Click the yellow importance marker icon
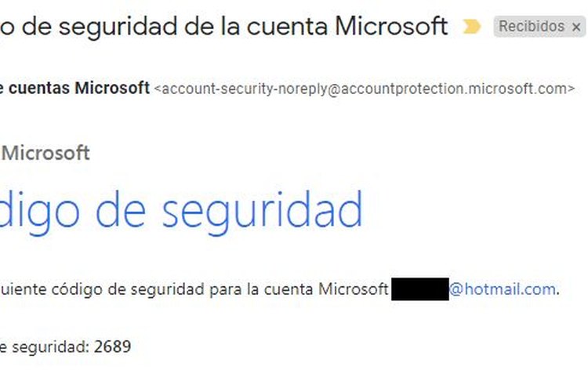588x392 pixels. point(472,26)
